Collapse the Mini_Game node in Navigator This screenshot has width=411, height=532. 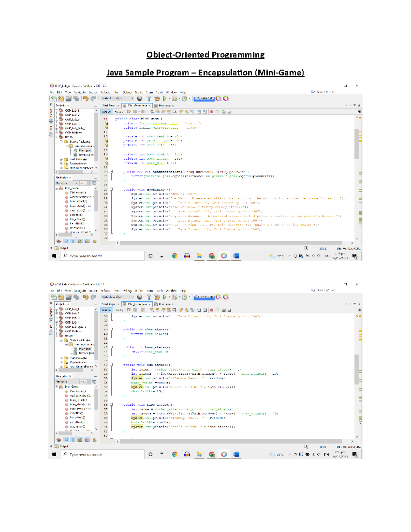coord(57,188)
